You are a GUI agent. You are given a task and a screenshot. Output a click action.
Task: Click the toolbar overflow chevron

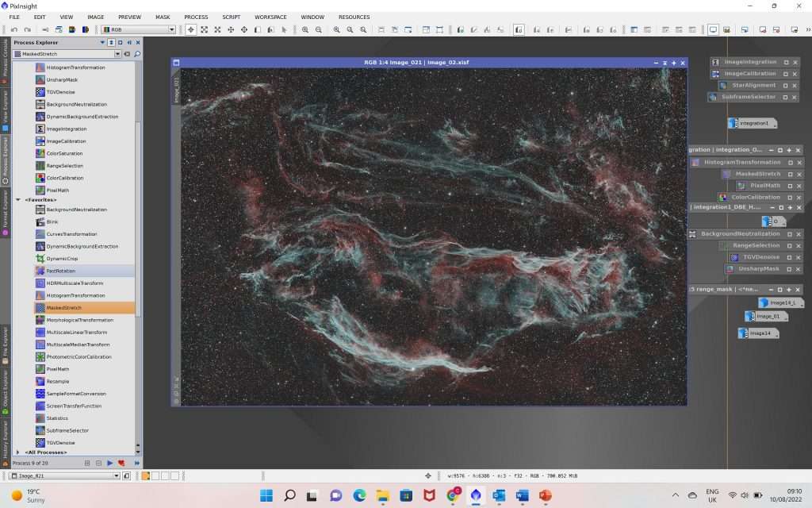[x=808, y=30]
